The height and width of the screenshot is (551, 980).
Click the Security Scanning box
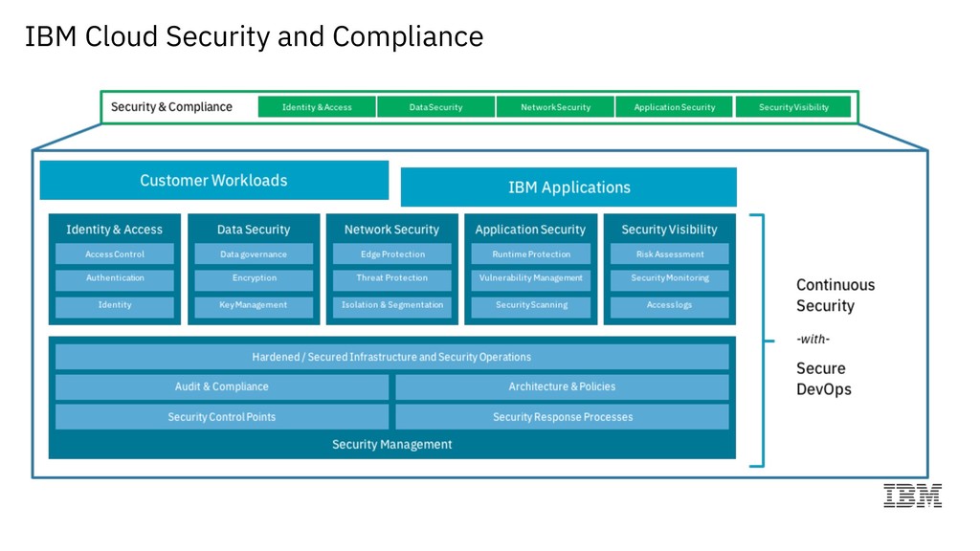(531, 307)
